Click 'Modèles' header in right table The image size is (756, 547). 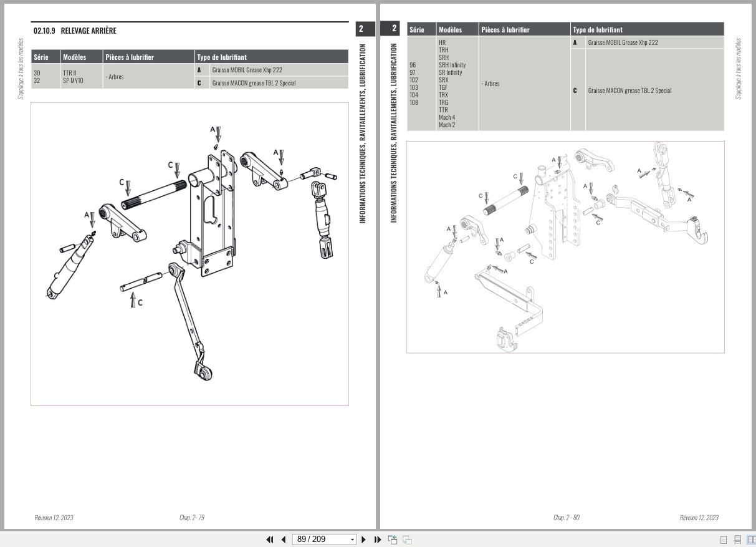coord(451,29)
